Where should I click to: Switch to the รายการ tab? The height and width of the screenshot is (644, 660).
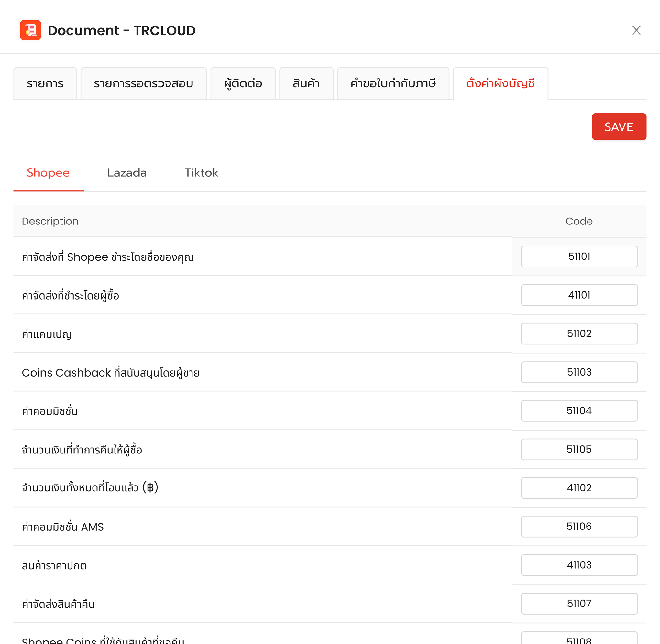coord(45,83)
